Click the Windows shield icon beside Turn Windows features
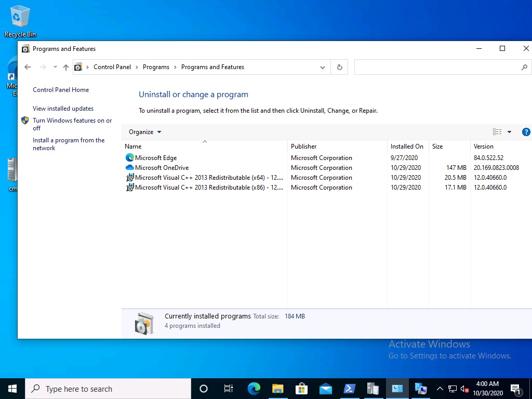The image size is (532, 399). (25, 121)
